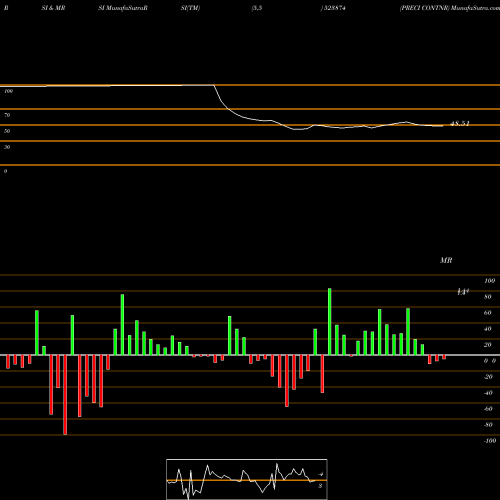Click the 40 label on MR axis
This screenshot has width=500, height=500.
point(488,329)
